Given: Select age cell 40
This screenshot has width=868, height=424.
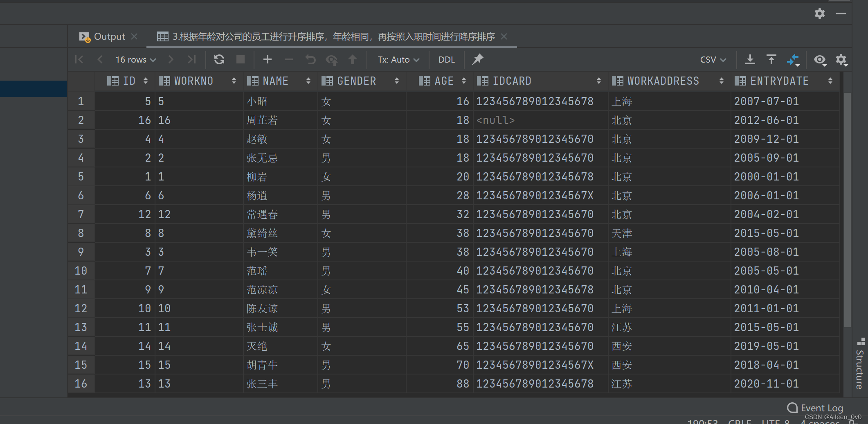Looking at the screenshot, I should tap(440, 271).
